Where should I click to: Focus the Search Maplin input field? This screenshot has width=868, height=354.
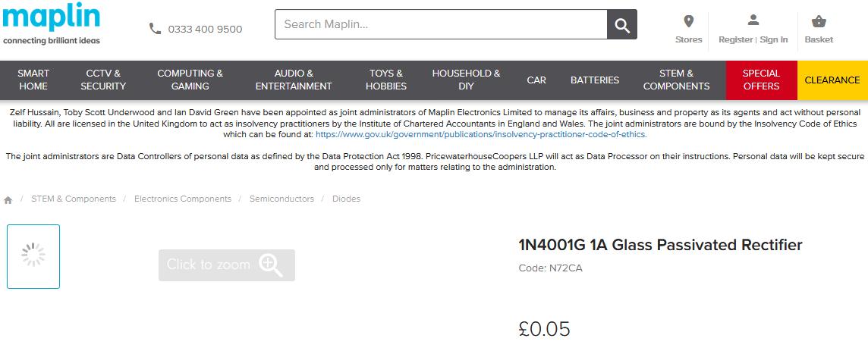(x=441, y=24)
